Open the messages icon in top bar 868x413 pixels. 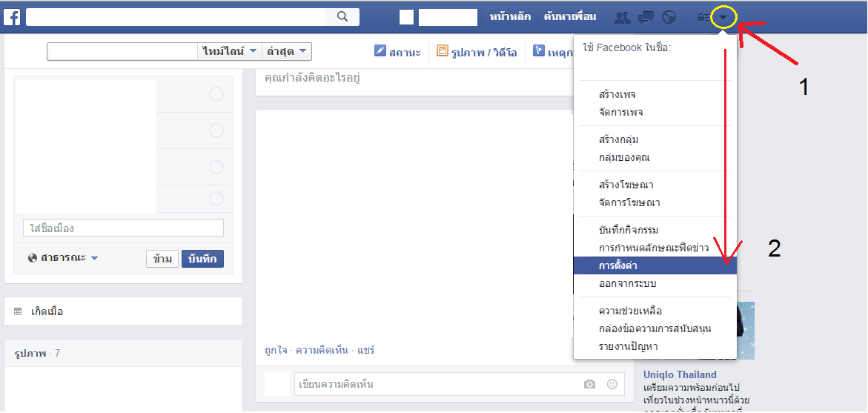(646, 17)
